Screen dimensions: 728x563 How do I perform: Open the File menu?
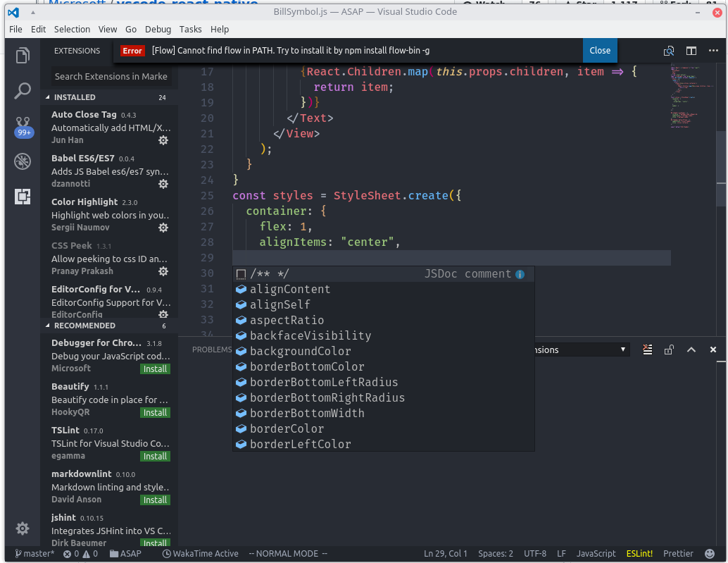click(x=15, y=30)
